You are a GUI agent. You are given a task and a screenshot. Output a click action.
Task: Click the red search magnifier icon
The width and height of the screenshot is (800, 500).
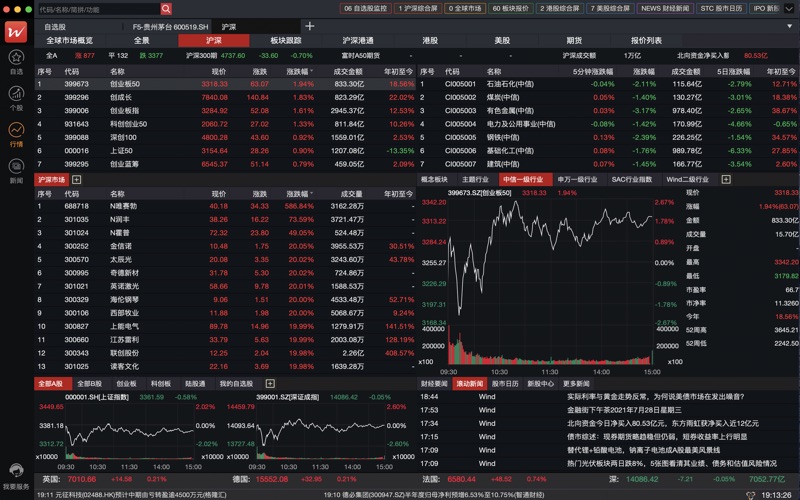tap(166, 9)
